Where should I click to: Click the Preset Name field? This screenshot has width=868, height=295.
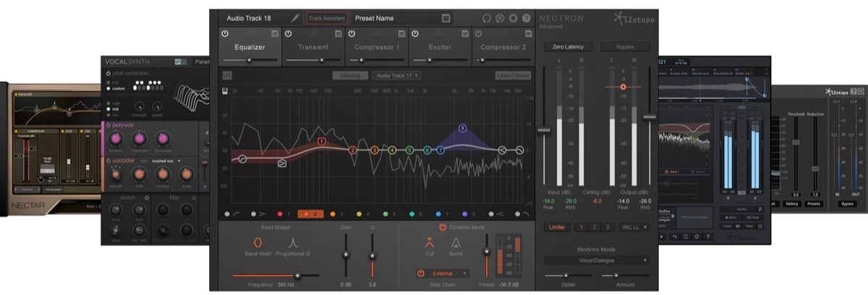(x=403, y=18)
